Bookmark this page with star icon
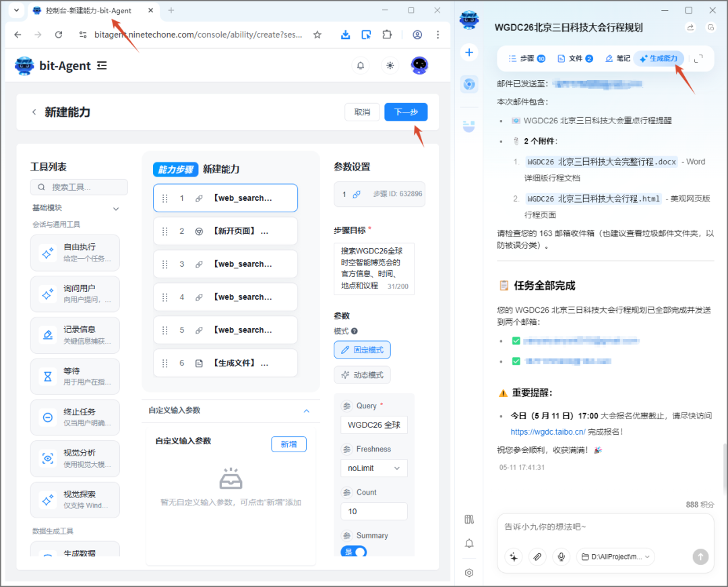The image size is (728, 587). pos(317,35)
